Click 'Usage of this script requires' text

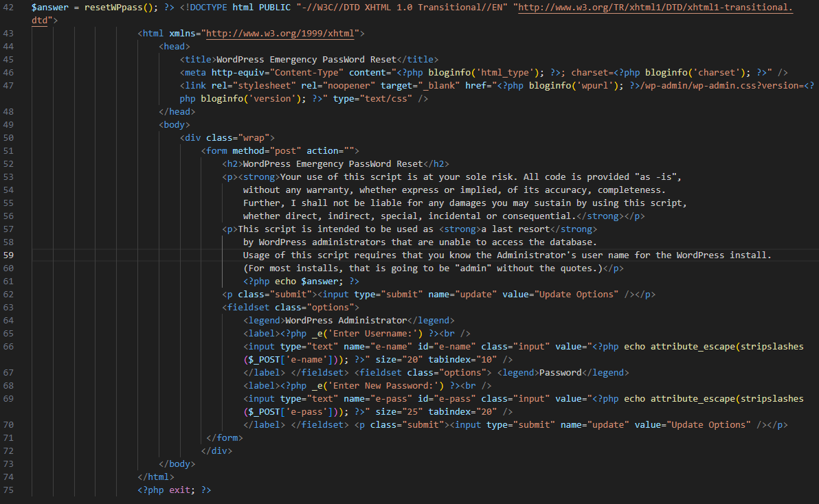[319, 255]
